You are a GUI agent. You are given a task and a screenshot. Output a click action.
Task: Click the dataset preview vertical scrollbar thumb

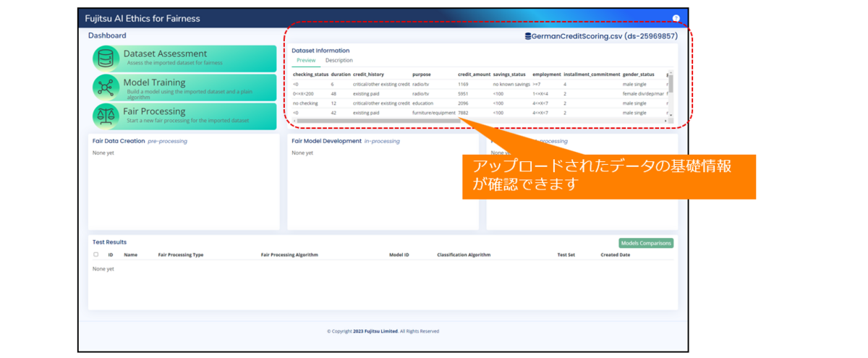point(671,84)
